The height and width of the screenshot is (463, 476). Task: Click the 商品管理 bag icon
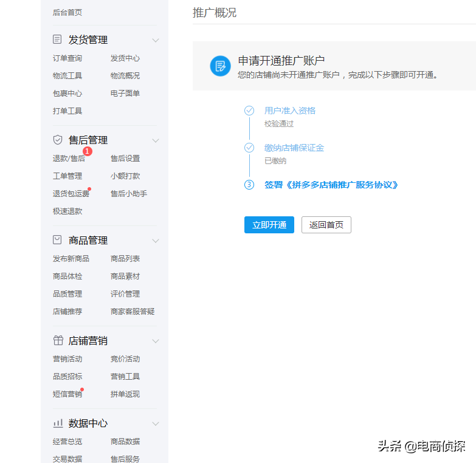click(58, 240)
